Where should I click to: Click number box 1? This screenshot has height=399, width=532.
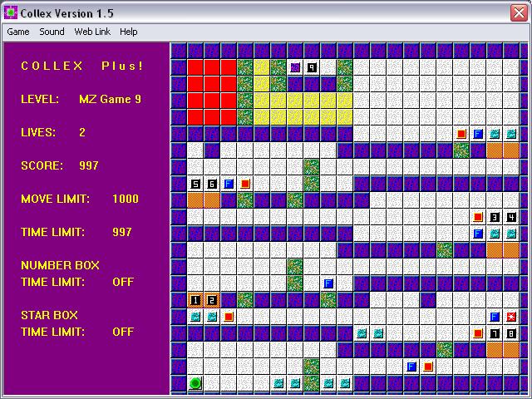point(195,300)
